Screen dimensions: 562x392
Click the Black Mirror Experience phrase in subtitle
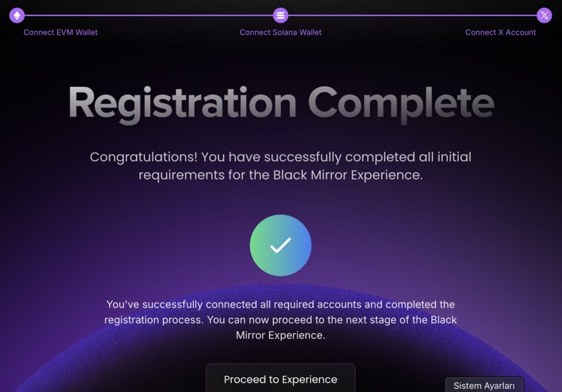(x=347, y=175)
